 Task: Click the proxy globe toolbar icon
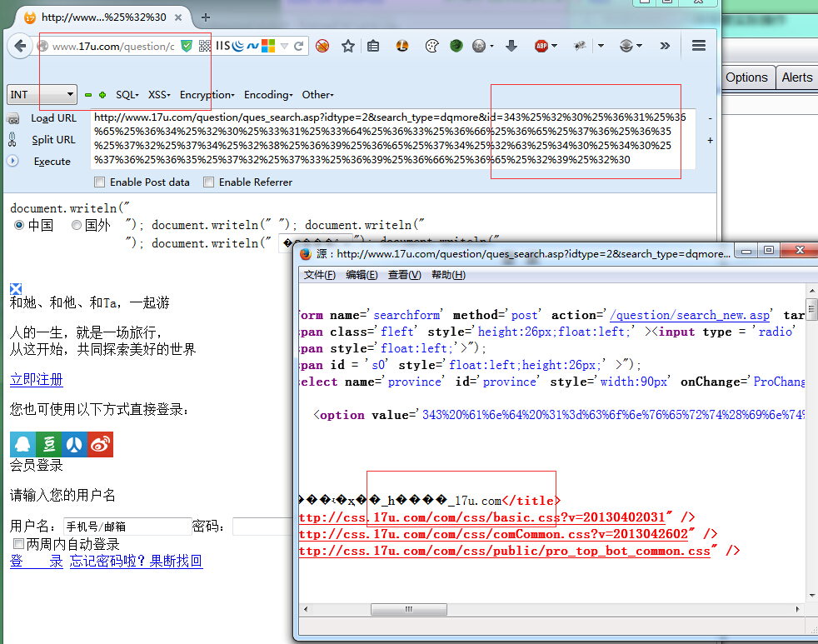tap(626, 46)
